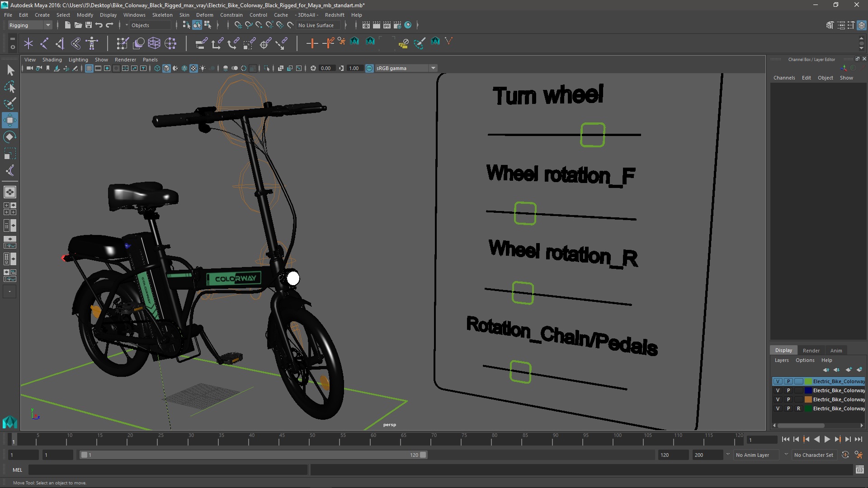Play the animation forward
Screen dimensions: 868x488
(827, 439)
